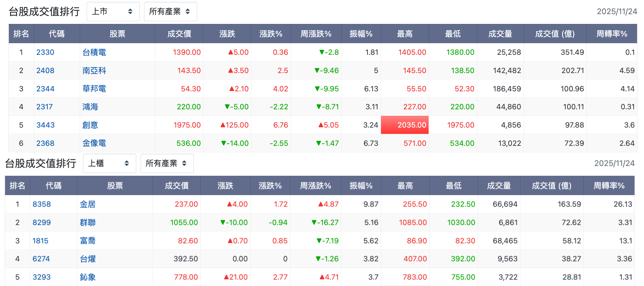The width and height of the screenshot is (644, 286).
Task: Open stock code link 2330
Action: pos(45,52)
